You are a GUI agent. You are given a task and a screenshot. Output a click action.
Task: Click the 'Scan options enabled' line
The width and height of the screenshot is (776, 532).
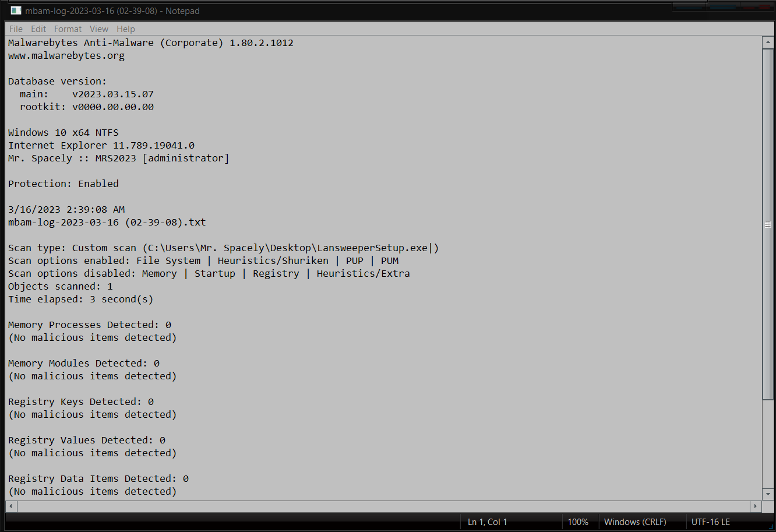point(203,261)
